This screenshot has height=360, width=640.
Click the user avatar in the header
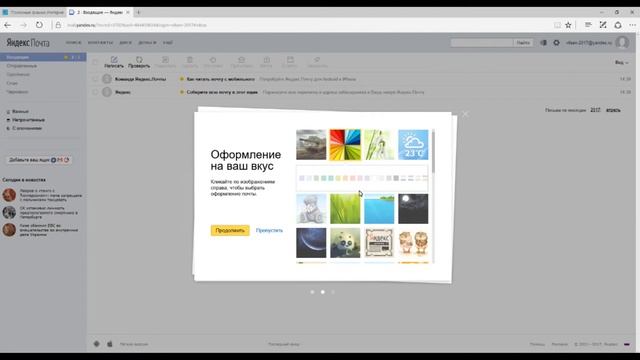tap(622, 42)
